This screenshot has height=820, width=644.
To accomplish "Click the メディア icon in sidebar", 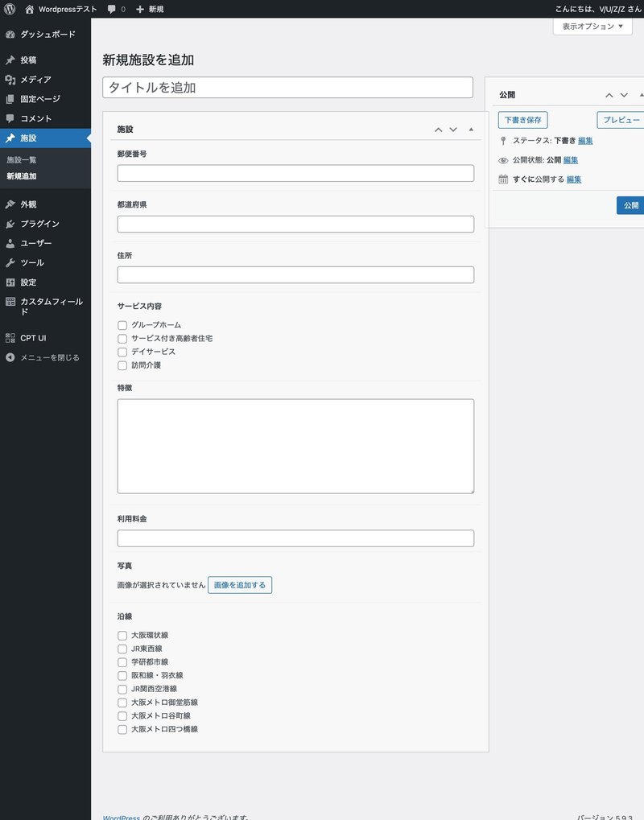I will coord(10,80).
